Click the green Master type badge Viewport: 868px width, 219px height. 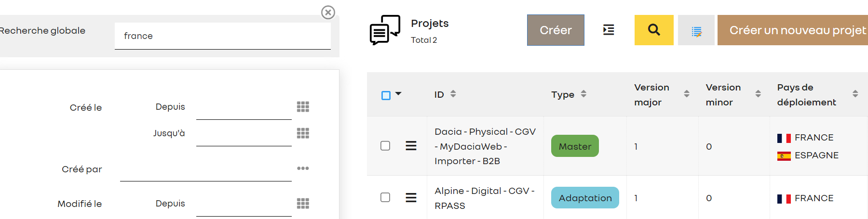coord(575,146)
